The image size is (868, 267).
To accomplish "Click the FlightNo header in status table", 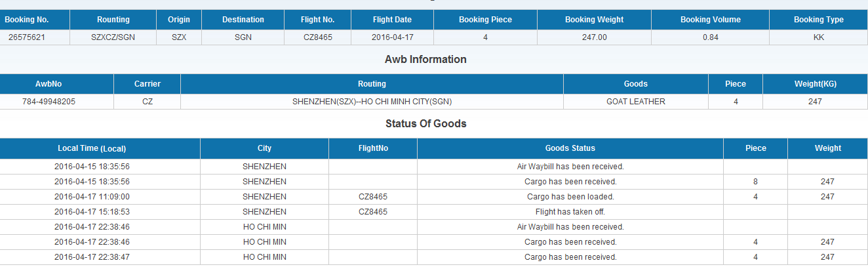I will pos(373,148).
